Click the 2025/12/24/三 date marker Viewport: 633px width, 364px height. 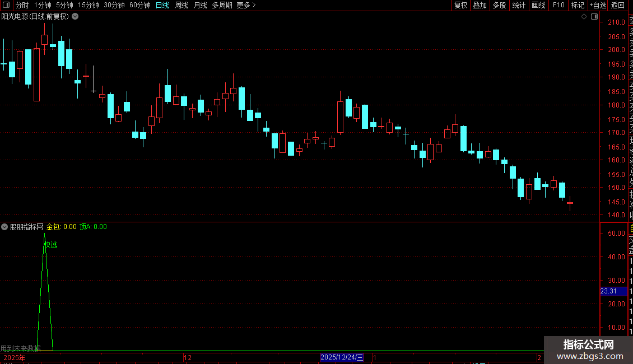pos(342,357)
